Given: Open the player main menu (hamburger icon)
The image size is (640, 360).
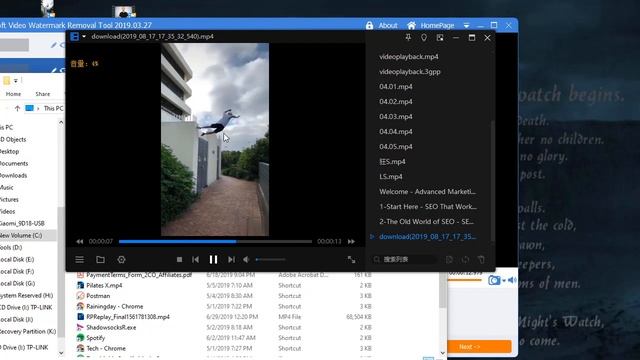Looking at the screenshot, I should (x=80, y=260).
